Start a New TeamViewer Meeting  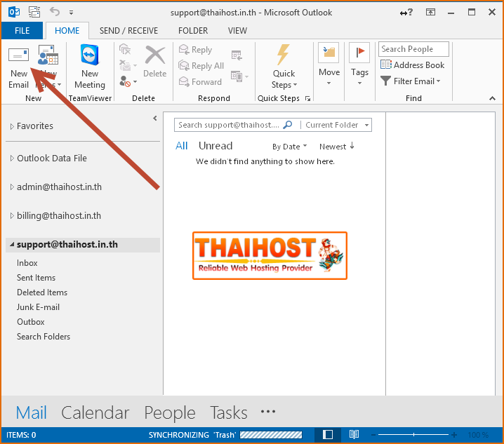[90, 67]
